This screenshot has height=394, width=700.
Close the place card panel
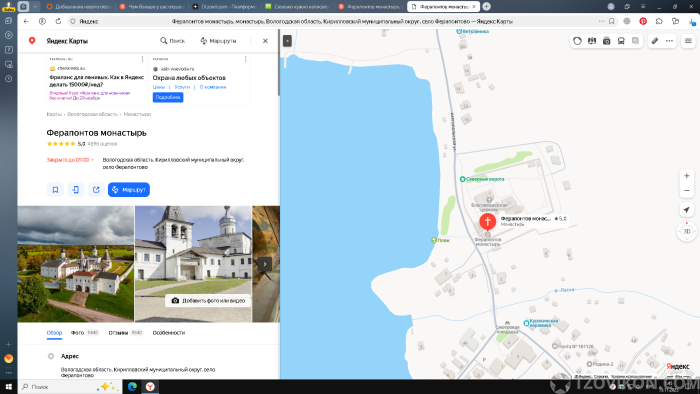[x=265, y=41]
